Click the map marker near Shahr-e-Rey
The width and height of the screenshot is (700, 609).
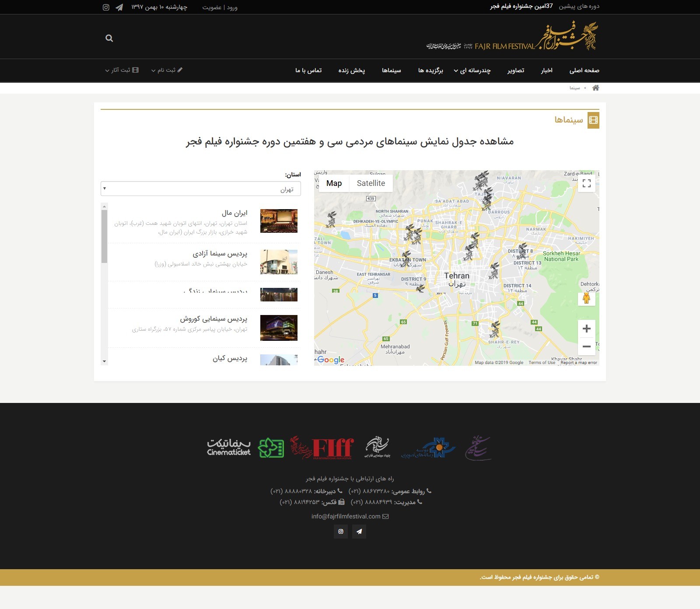coord(495,329)
